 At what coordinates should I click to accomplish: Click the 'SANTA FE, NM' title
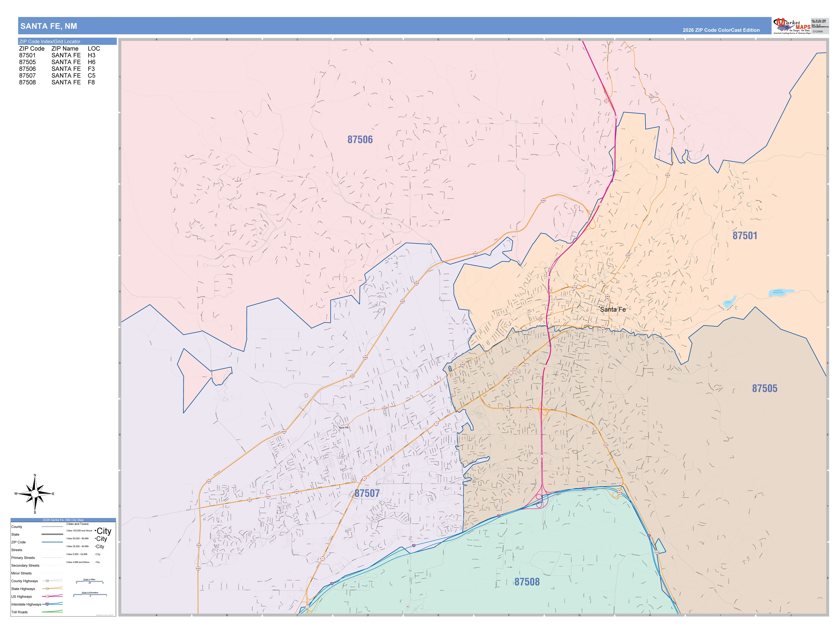coord(49,26)
